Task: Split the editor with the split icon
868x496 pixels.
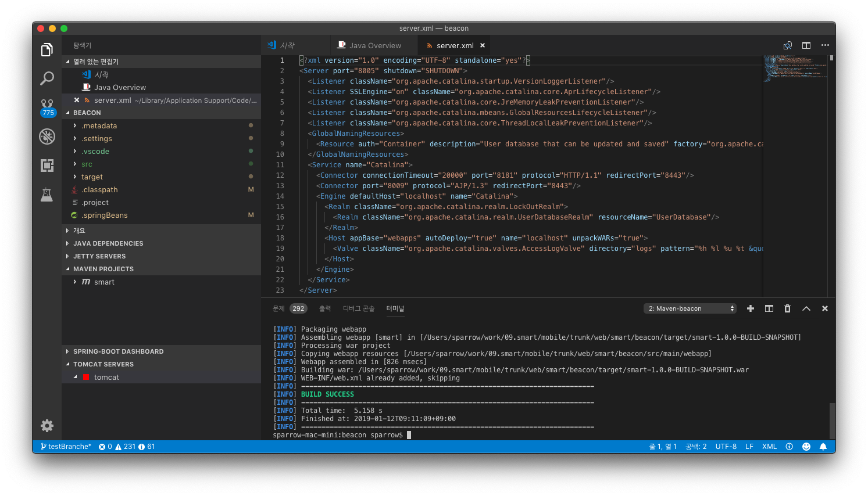Action: pyautogui.click(x=806, y=45)
